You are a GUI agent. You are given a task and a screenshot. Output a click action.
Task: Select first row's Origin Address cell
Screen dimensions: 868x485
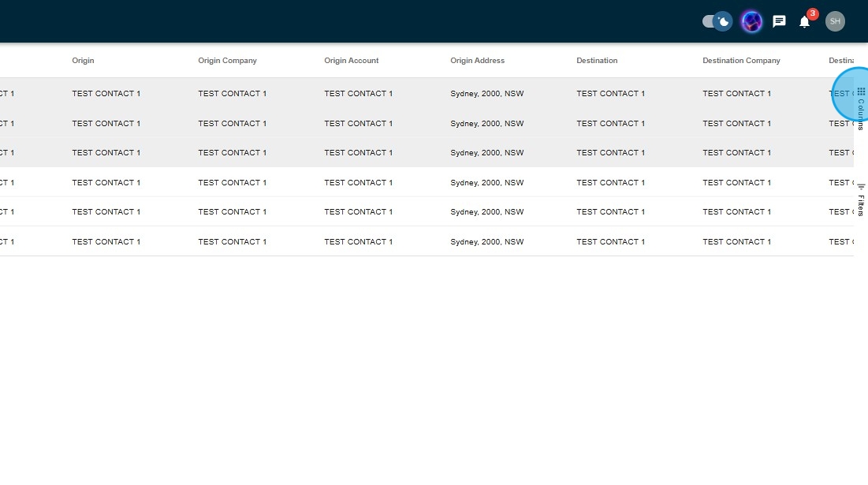coord(486,94)
